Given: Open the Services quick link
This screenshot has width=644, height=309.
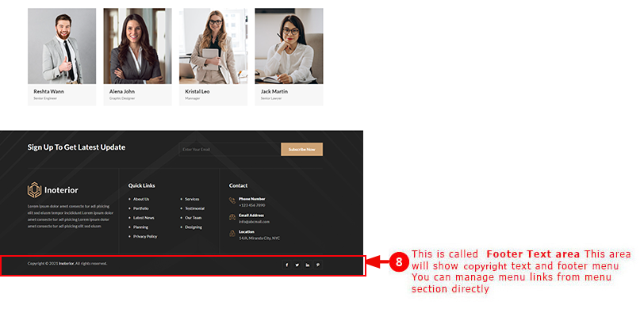Looking at the screenshot, I should tap(192, 199).
